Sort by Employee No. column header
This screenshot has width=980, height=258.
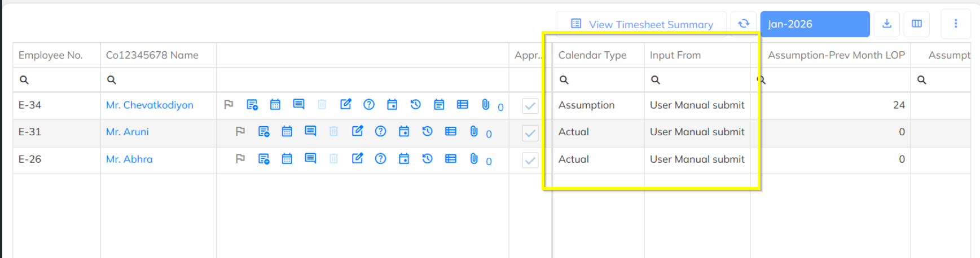point(50,55)
